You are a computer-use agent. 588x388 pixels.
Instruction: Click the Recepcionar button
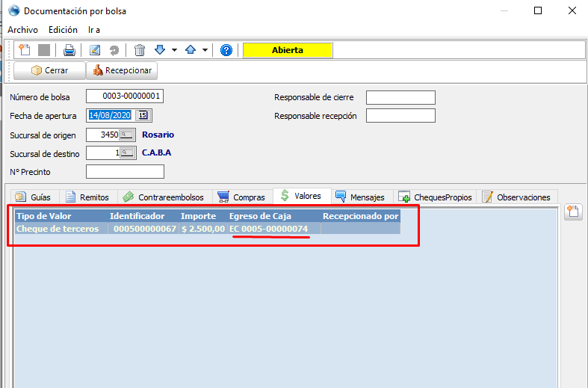tap(122, 70)
